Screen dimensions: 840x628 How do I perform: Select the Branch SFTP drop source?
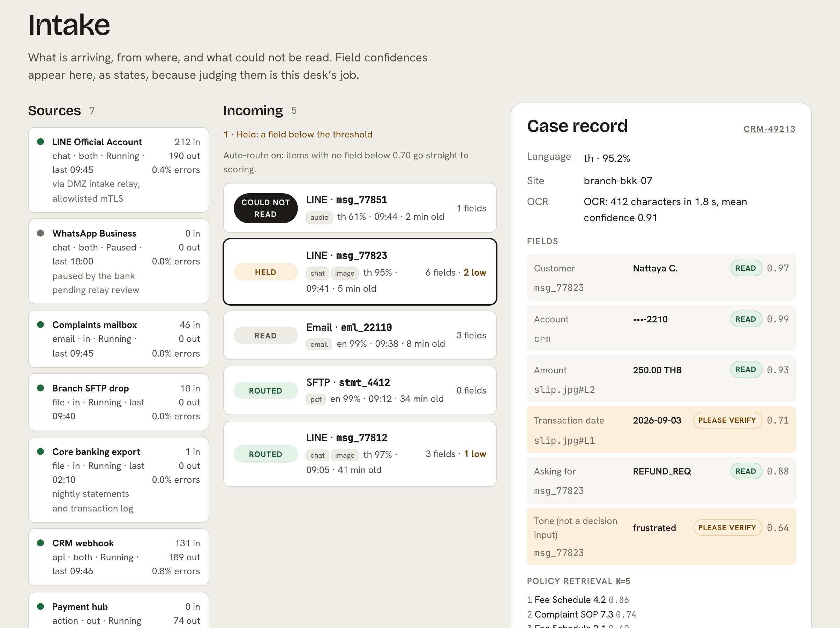point(119,402)
